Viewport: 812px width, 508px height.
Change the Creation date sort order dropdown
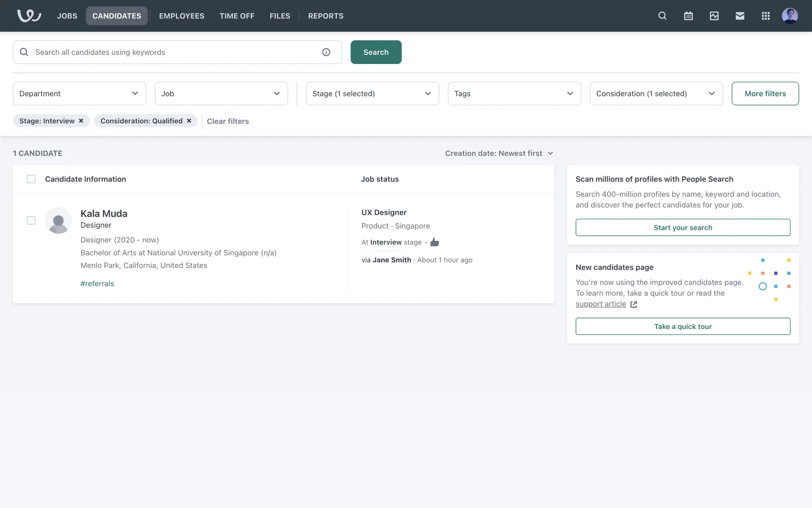pos(499,153)
